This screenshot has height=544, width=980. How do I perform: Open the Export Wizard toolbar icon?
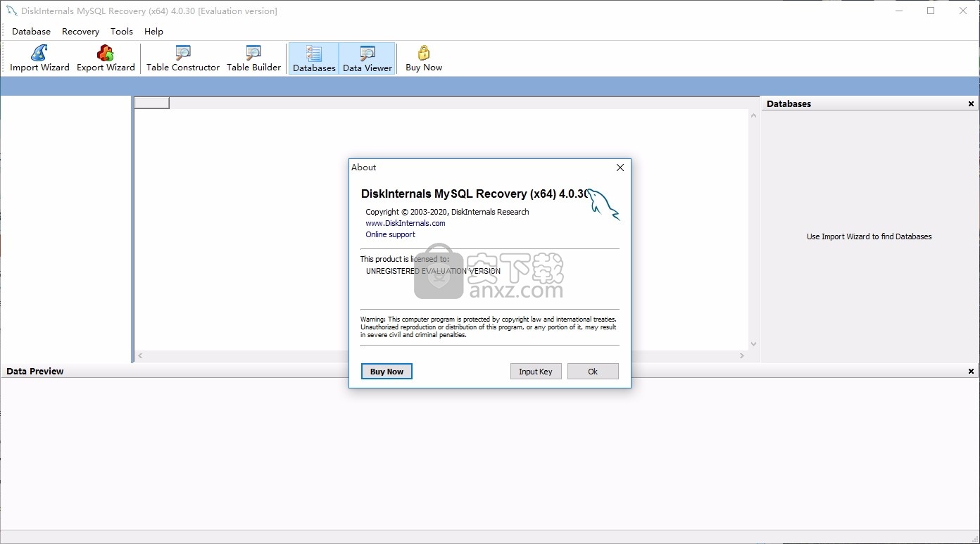tap(106, 58)
